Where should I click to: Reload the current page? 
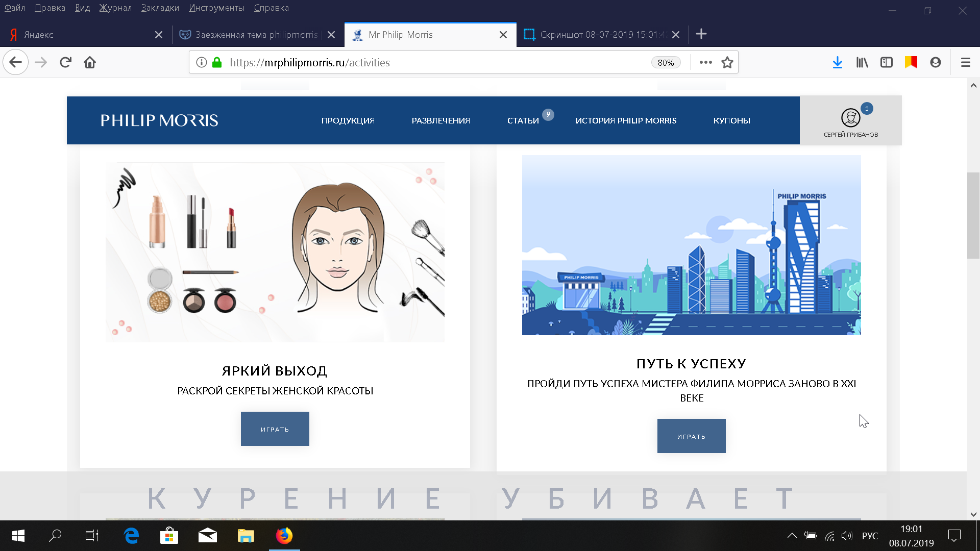[65, 62]
